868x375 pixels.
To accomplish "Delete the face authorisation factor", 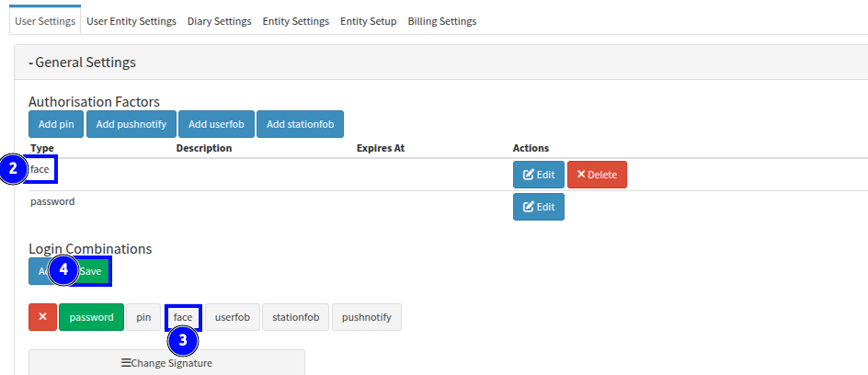I will 597,175.
